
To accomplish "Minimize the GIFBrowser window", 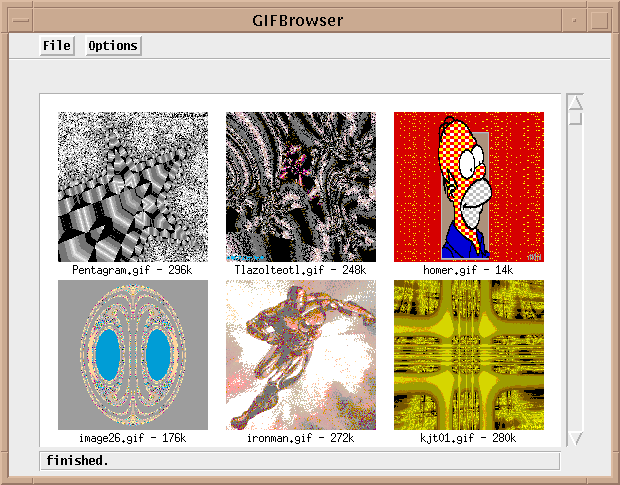I will click(573, 18).
